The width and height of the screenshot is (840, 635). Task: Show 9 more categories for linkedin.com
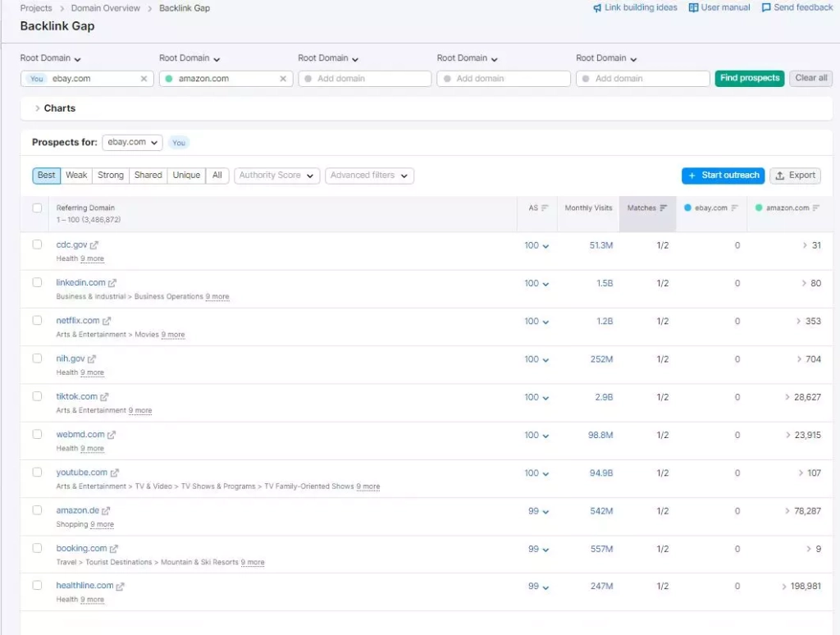coord(217,296)
